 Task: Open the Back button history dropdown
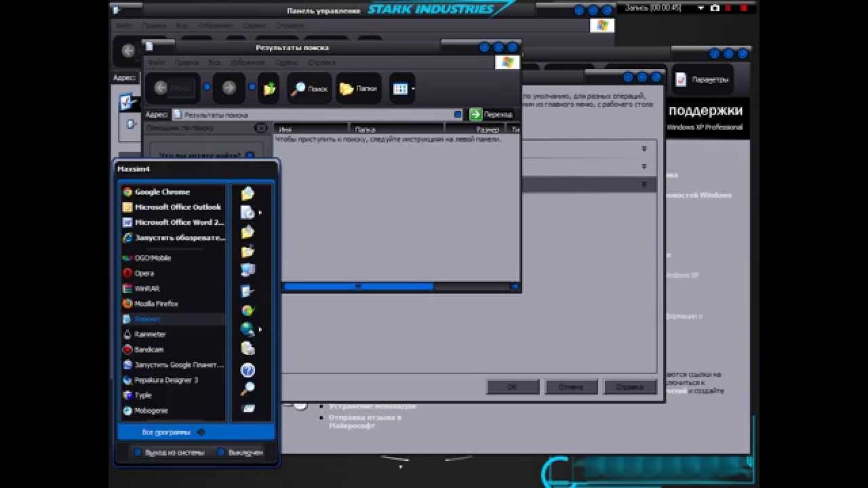click(206, 87)
